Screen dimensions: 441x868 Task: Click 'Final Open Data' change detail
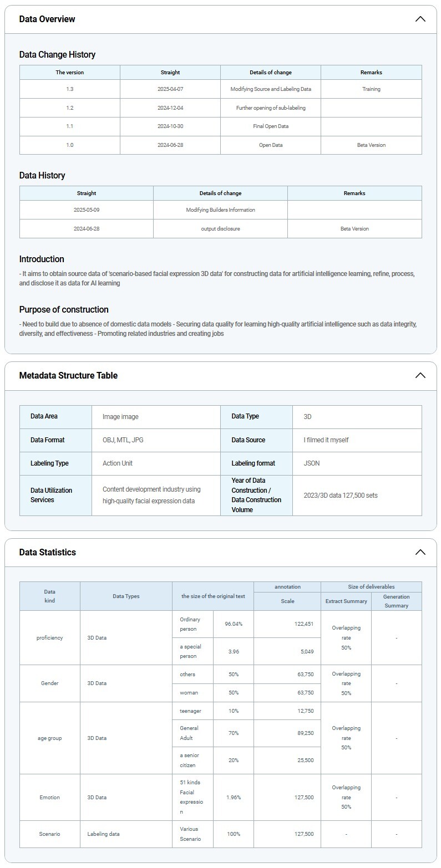coord(271,126)
